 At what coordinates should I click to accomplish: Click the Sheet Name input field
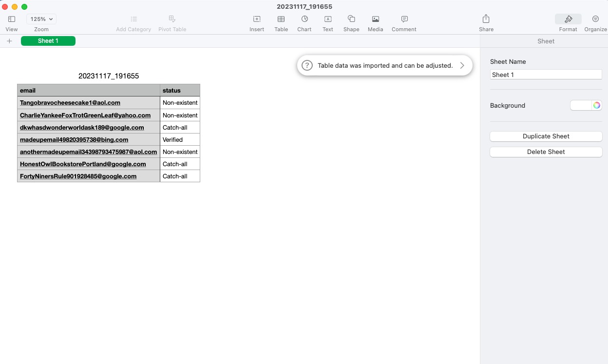tap(546, 75)
